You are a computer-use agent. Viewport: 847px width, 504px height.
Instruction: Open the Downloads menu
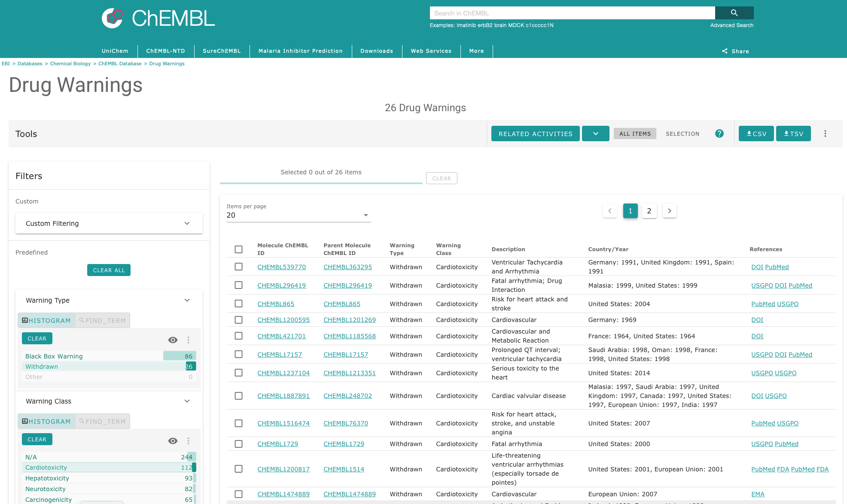tap(377, 51)
